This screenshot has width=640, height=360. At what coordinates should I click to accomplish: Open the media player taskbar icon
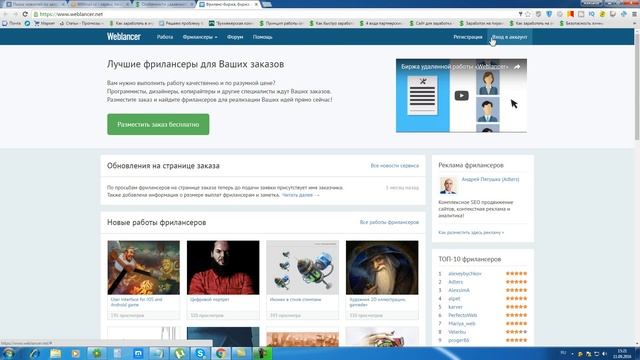coord(76,353)
